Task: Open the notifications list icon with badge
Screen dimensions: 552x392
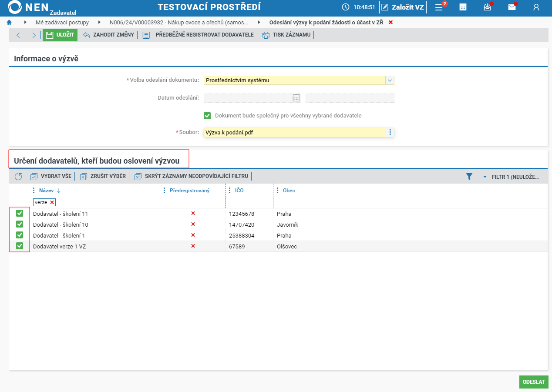Action: [439, 7]
